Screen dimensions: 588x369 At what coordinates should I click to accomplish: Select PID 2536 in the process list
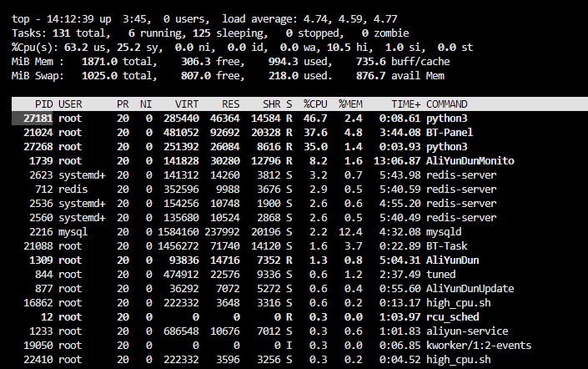click(x=41, y=204)
